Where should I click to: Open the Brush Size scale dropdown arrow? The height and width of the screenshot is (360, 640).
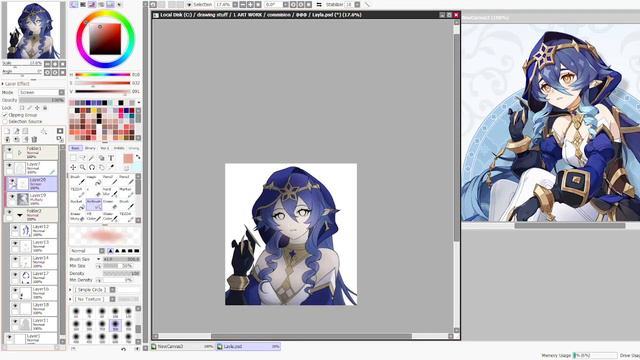click(x=98, y=259)
